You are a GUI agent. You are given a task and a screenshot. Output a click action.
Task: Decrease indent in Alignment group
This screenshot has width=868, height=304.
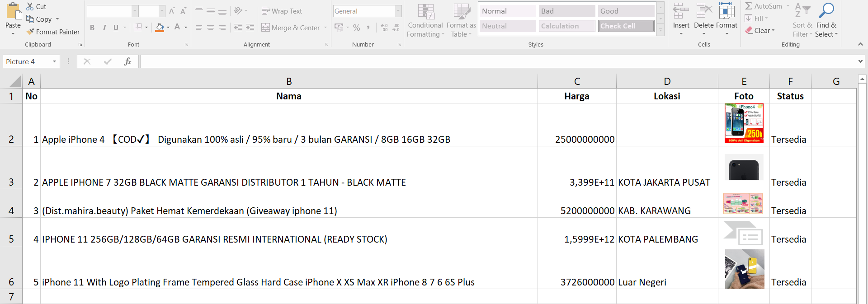coord(238,28)
